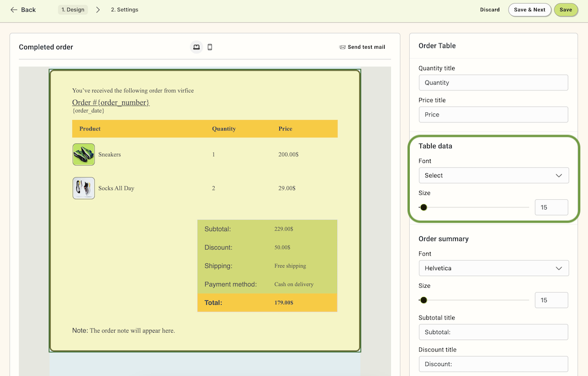Screen dimensions: 588x376
Task: Focus Table data size value field
Action: click(552, 207)
